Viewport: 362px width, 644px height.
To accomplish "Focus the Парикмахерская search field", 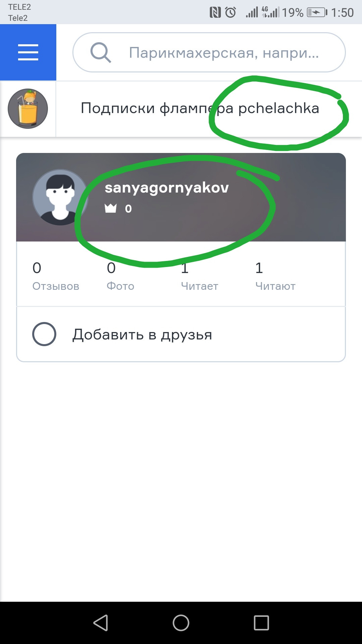I will click(209, 52).
